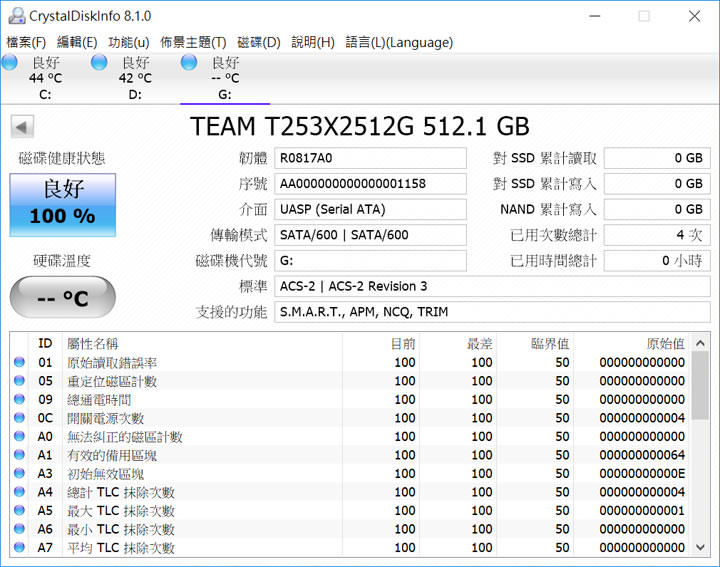Click the status dot for attribute A0

tap(19, 436)
